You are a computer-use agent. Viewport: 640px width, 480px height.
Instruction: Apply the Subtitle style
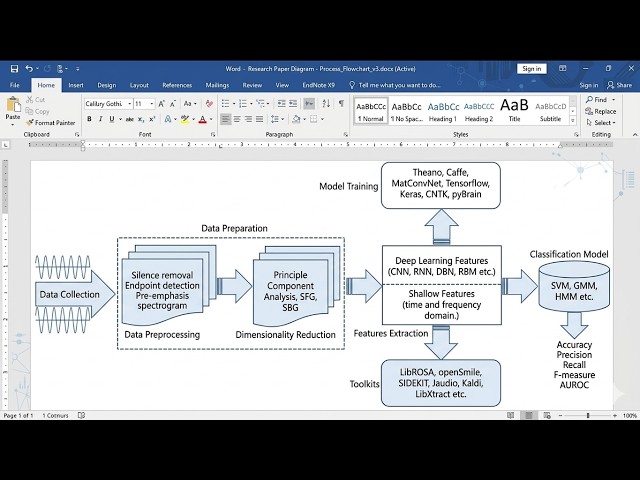pyautogui.click(x=551, y=111)
